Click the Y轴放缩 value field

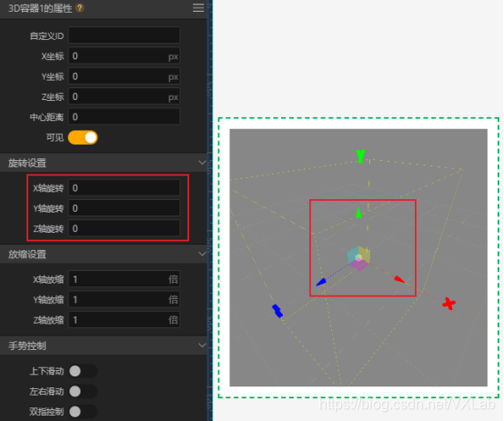[x=124, y=299]
